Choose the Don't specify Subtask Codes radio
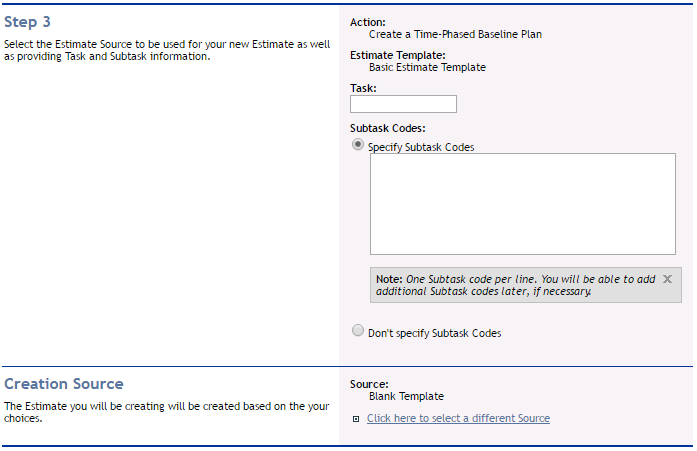The height and width of the screenshot is (451, 697). coord(357,331)
